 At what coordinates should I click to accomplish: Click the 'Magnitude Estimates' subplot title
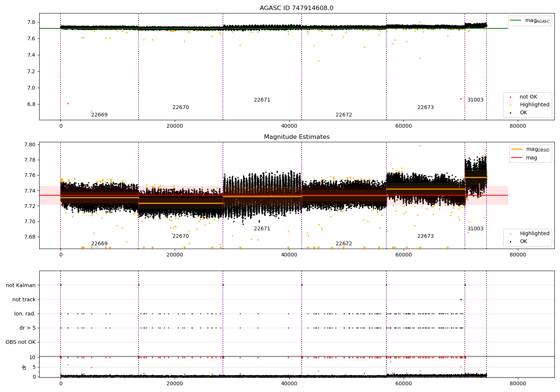pos(296,137)
